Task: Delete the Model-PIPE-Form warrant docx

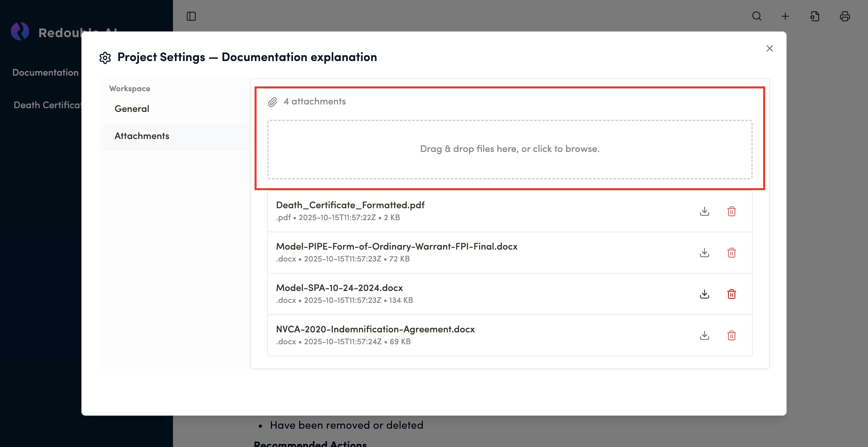Action: [x=731, y=253]
